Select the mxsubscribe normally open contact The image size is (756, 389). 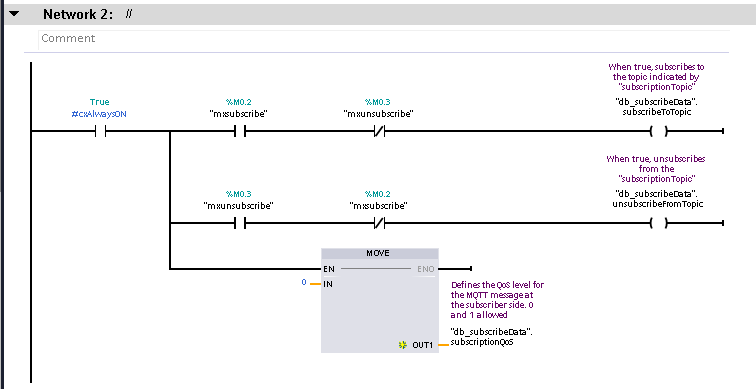coord(240,131)
